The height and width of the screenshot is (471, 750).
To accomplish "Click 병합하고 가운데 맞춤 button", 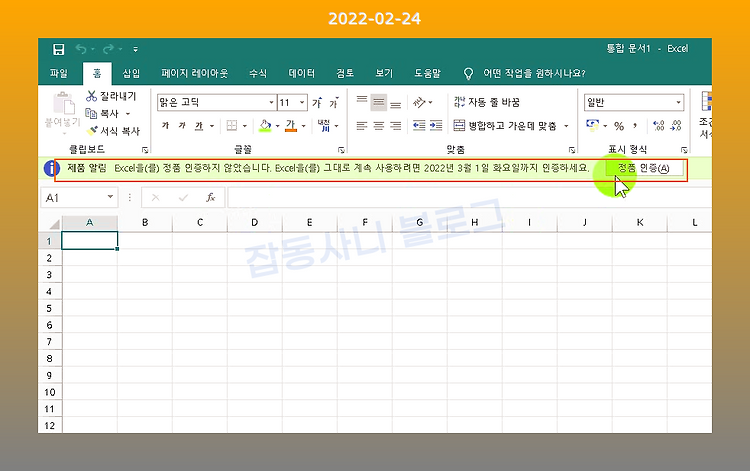I will coord(505,126).
